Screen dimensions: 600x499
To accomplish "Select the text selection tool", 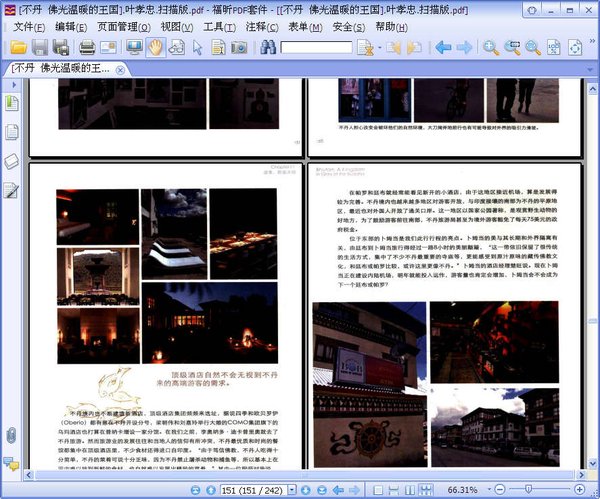I will click(x=218, y=47).
